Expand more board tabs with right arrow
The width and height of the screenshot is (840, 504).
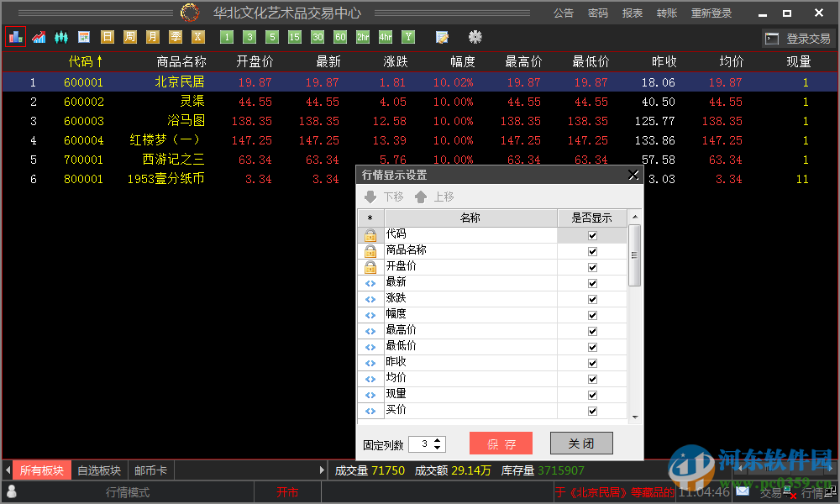click(x=322, y=470)
